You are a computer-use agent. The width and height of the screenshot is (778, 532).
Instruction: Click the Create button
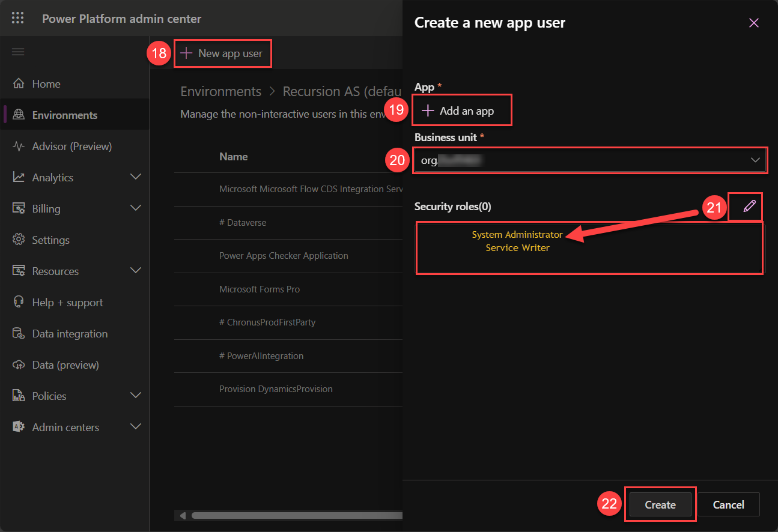click(x=660, y=504)
